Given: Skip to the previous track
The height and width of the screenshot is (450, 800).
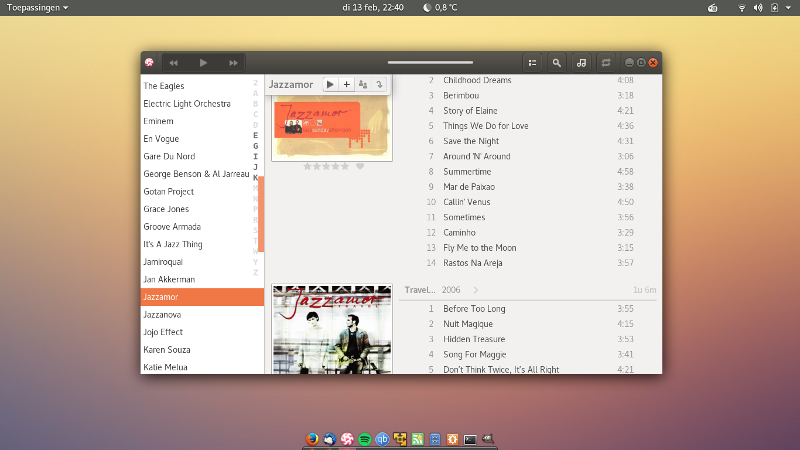Looking at the screenshot, I should [173, 63].
